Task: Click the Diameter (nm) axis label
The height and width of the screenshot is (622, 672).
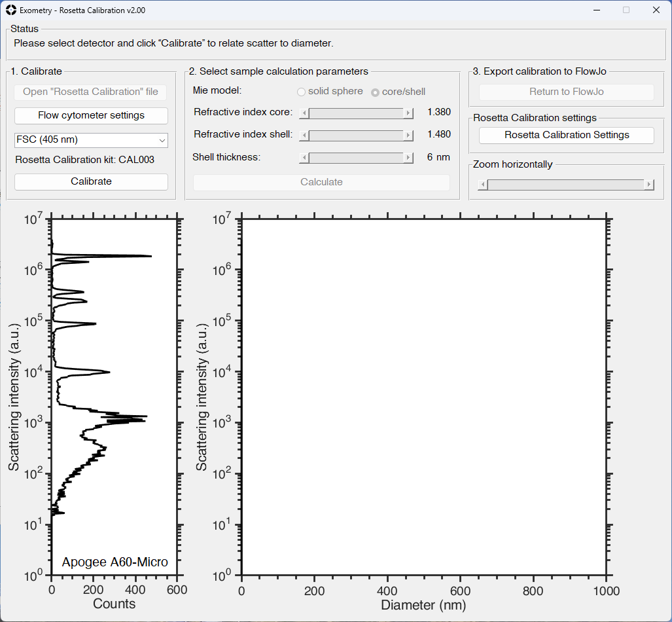Action: 423,605
